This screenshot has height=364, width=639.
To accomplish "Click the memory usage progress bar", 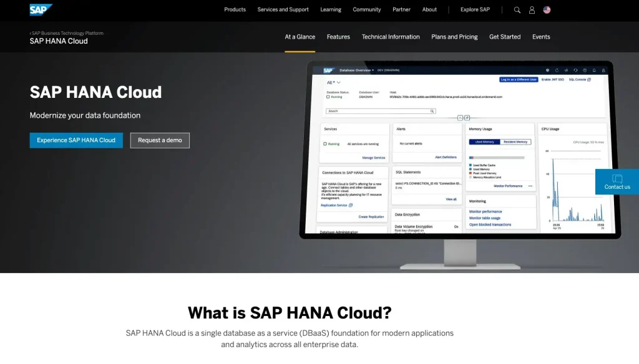I will coord(496,158).
